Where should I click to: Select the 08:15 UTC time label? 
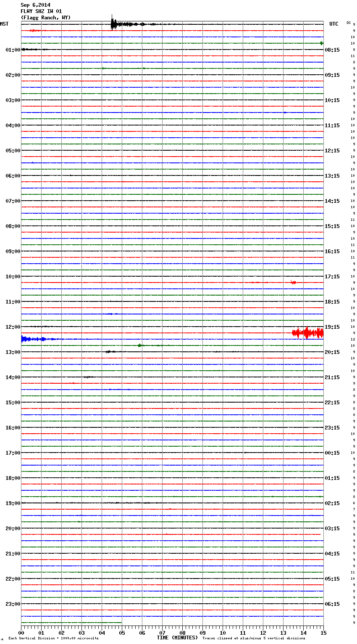tap(332, 50)
